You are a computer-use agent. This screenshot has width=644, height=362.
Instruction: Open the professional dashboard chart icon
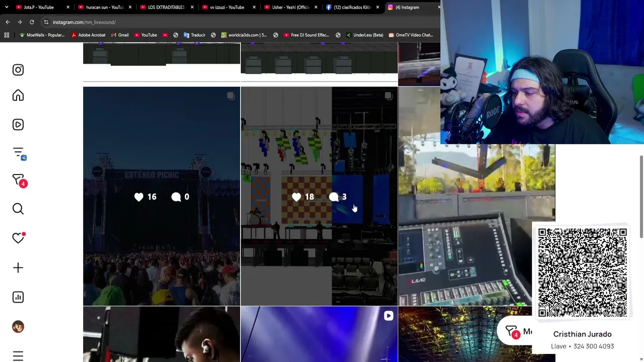[18, 297]
